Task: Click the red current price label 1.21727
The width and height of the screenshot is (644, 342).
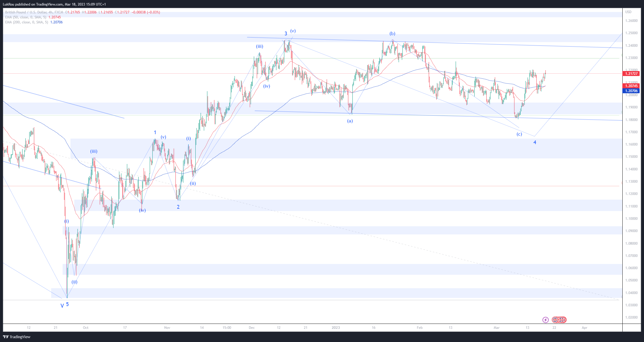Action: [631, 74]
